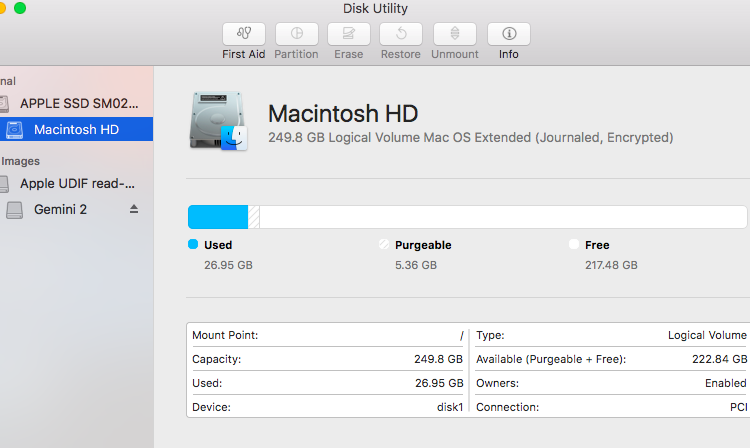Viewport: 750px width, 448px height.
Task: Click the large Macintosh HD drive icon
Action: click(218, 122)
